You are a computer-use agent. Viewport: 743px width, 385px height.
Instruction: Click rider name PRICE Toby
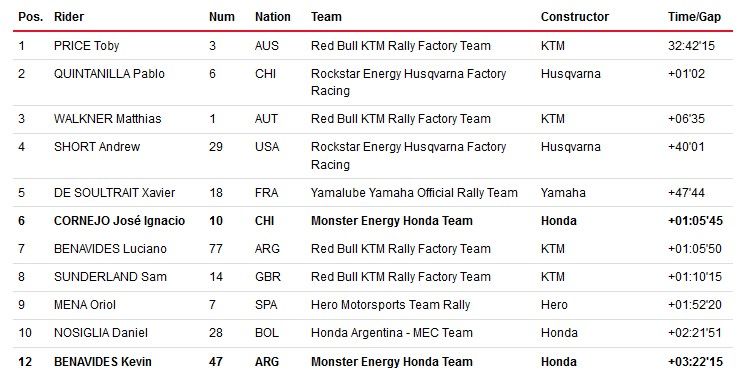click(x=86, y=46)
